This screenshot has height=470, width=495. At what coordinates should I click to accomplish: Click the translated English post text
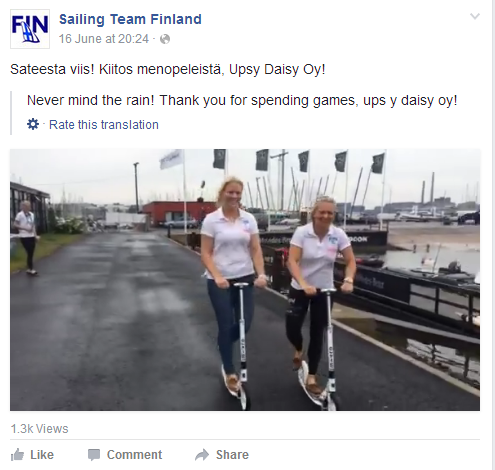242,100
